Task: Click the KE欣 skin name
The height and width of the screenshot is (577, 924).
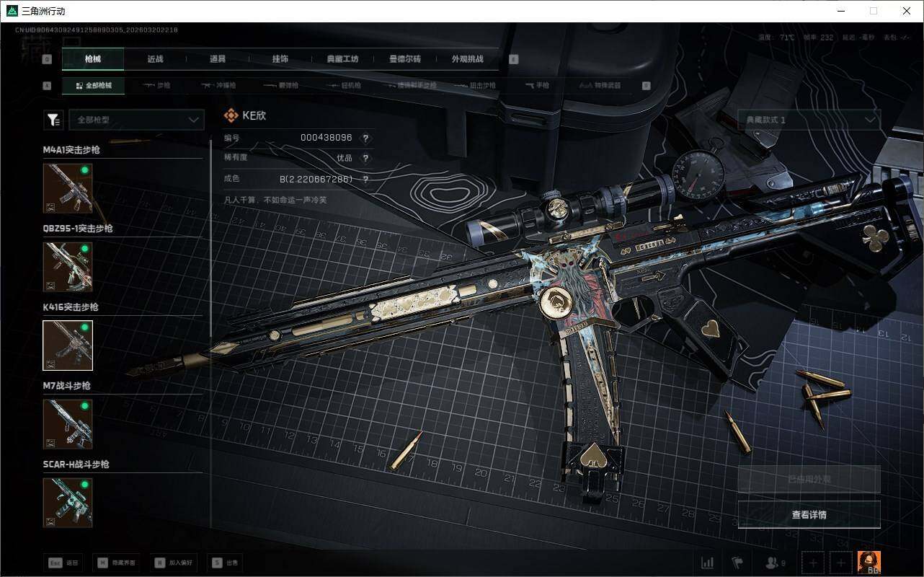Action: pyautogui.click(x=254, y=115)
